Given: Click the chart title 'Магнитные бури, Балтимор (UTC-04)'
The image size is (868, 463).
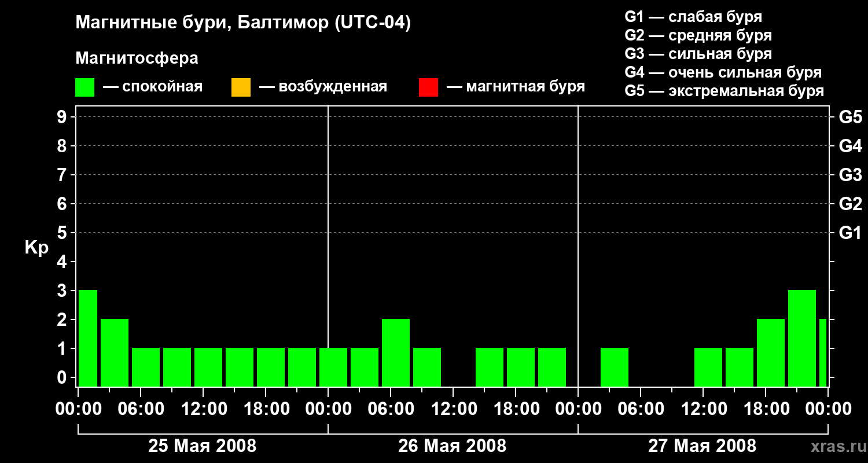Looking at the screenshot, I should [243, 24].
